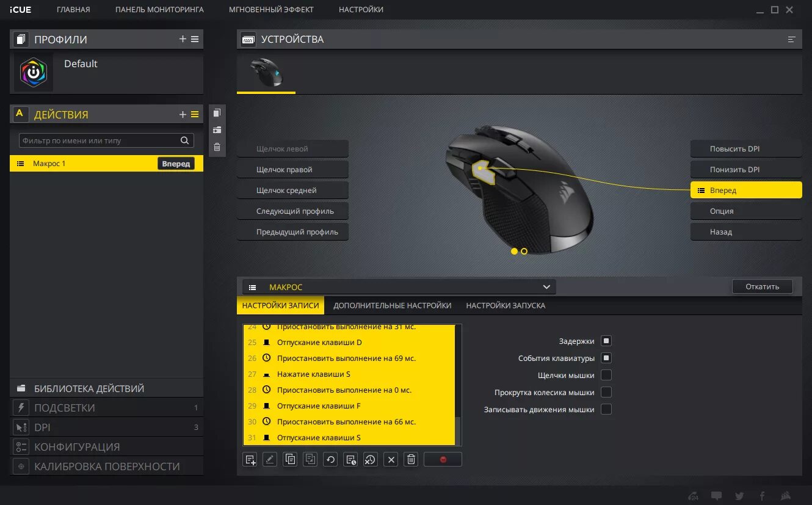Expand the Конфигурация section
The image size is (812, 505).
[106, 447]
